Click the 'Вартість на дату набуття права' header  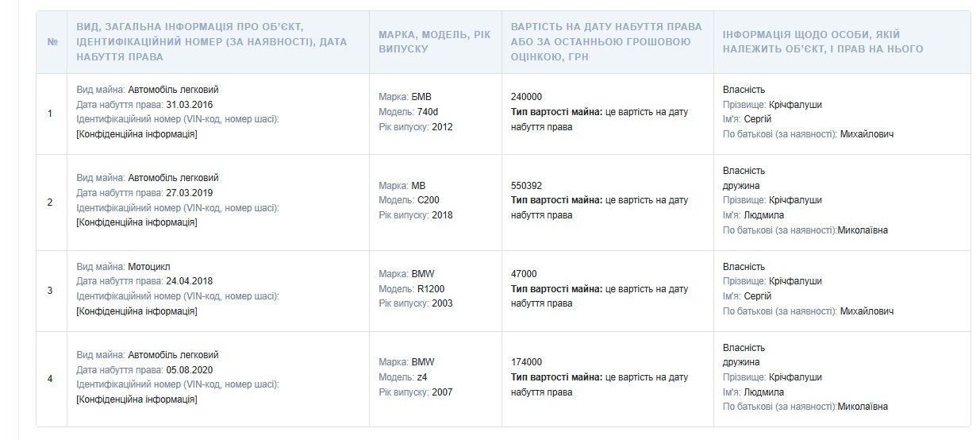(x=607, y=42)
